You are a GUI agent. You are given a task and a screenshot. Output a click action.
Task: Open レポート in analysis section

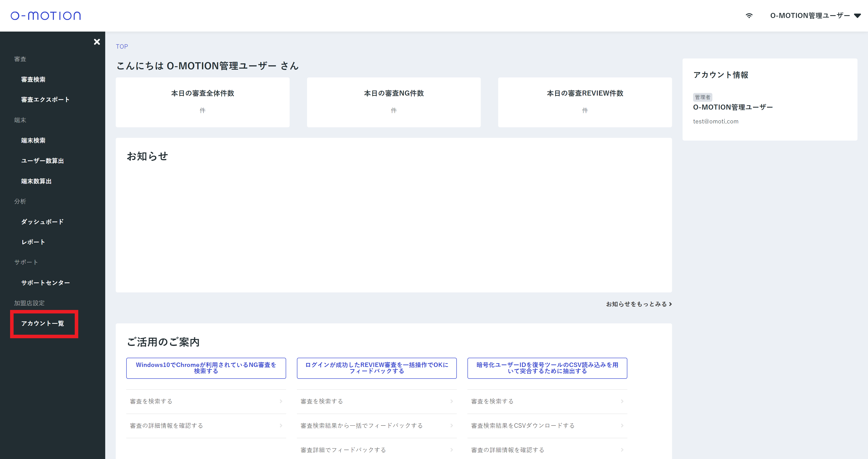point(33,242)
